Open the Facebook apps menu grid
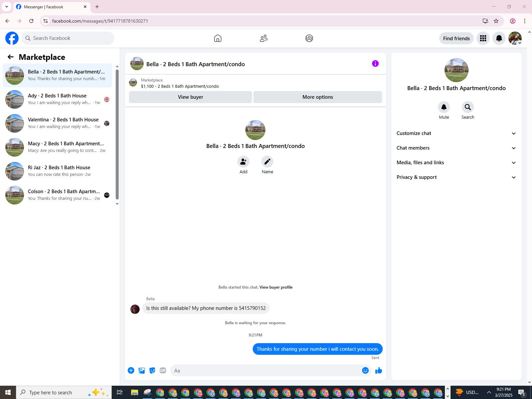 [483, 38]
